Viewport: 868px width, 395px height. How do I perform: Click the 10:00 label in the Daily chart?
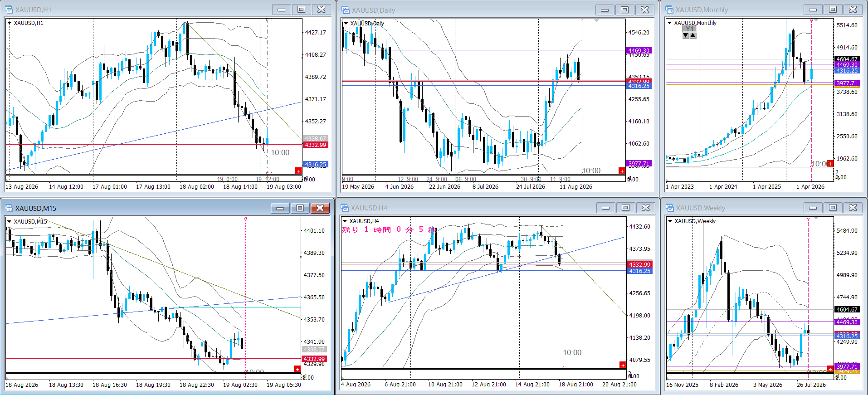click(x=591, y=171)
